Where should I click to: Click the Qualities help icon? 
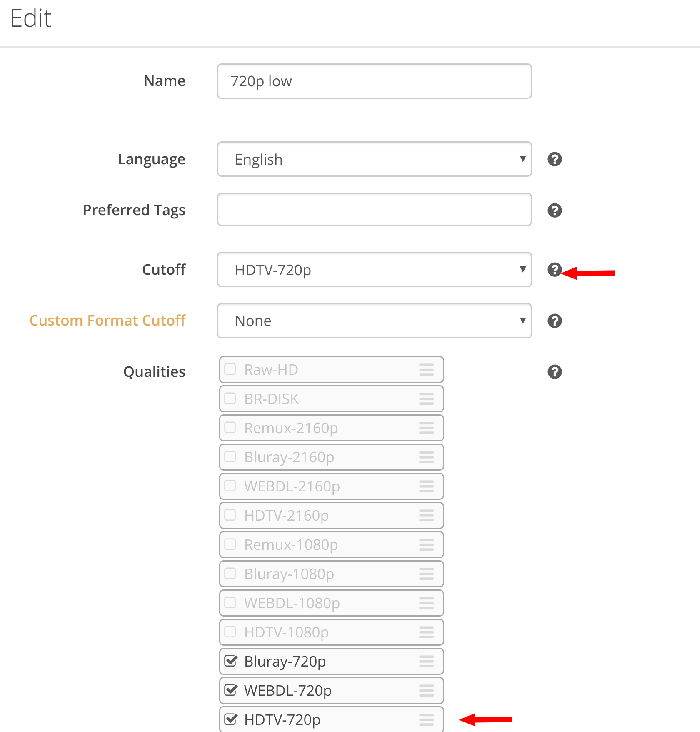(x=555, y=371)
